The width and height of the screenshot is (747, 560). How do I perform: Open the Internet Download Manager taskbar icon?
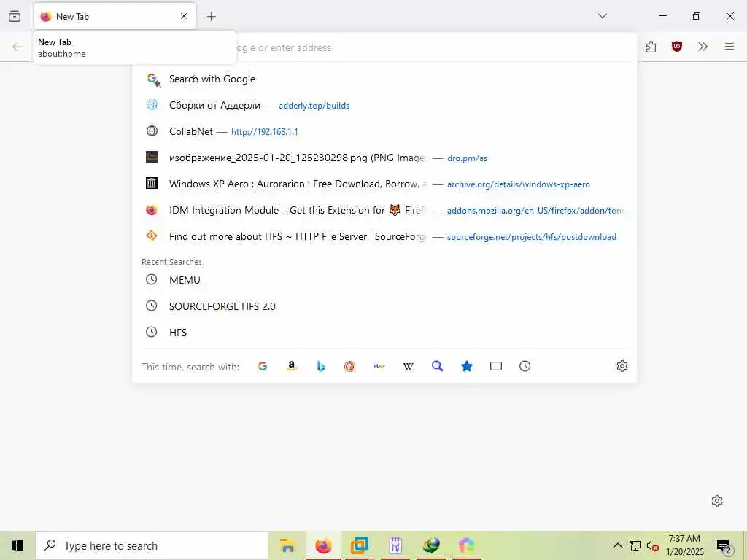pos(430,545)
